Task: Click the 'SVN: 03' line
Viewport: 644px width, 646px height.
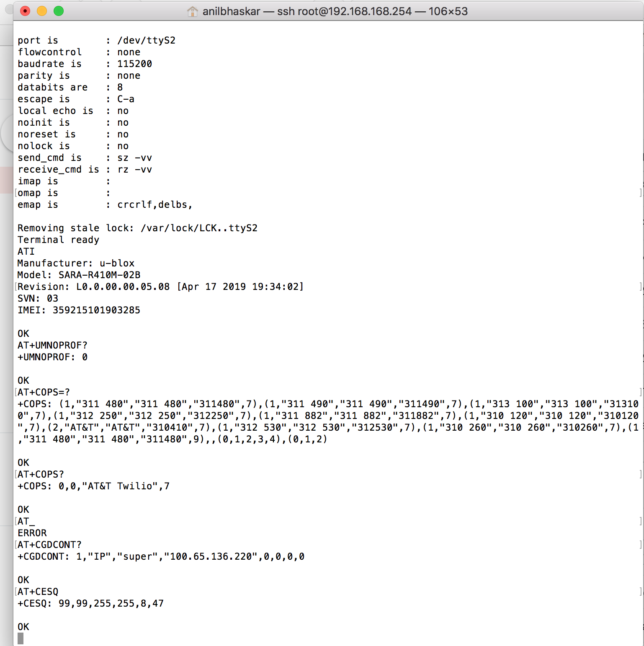Action: tap(38, 298)
